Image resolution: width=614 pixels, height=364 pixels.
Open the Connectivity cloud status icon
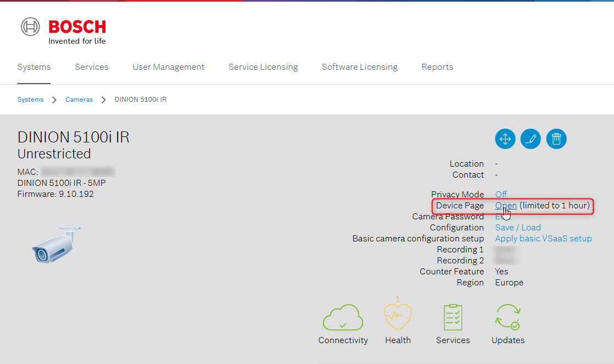(343, 317)
